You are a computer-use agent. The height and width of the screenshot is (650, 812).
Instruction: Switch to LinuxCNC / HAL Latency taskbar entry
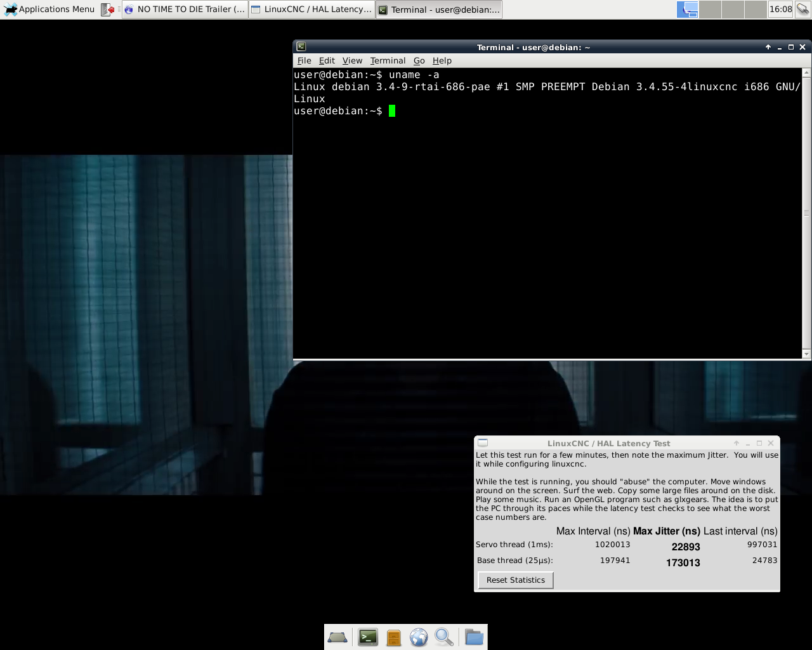(x=311, y=10)
